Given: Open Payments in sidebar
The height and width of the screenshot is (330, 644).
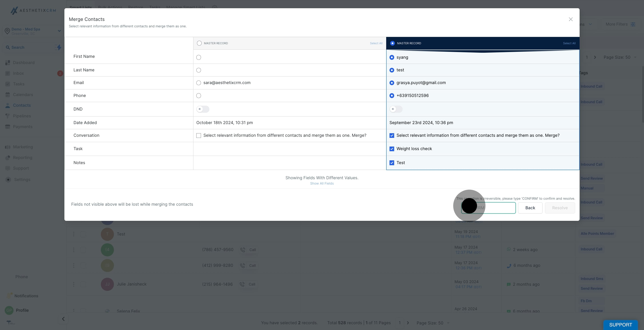Looking at the screenshot, I should pyautogui.click(x=23, y=127).
